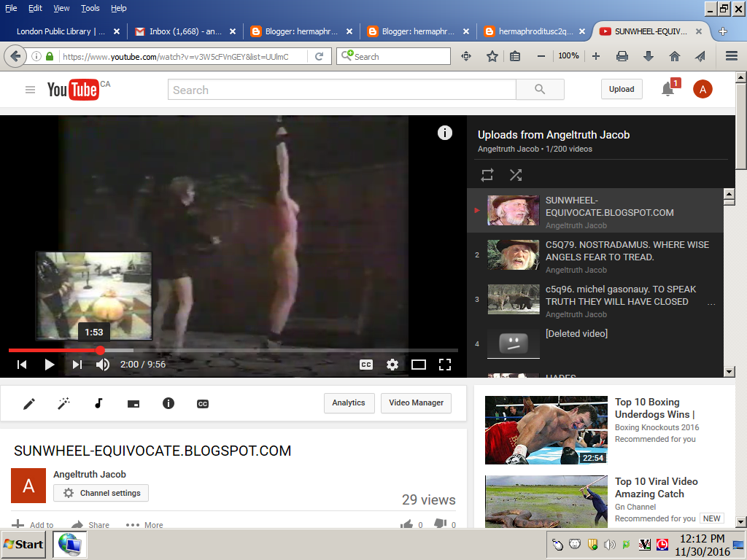Open YouTube notifications bell
The height and width of the screenshot is (560, 747).
668,90
